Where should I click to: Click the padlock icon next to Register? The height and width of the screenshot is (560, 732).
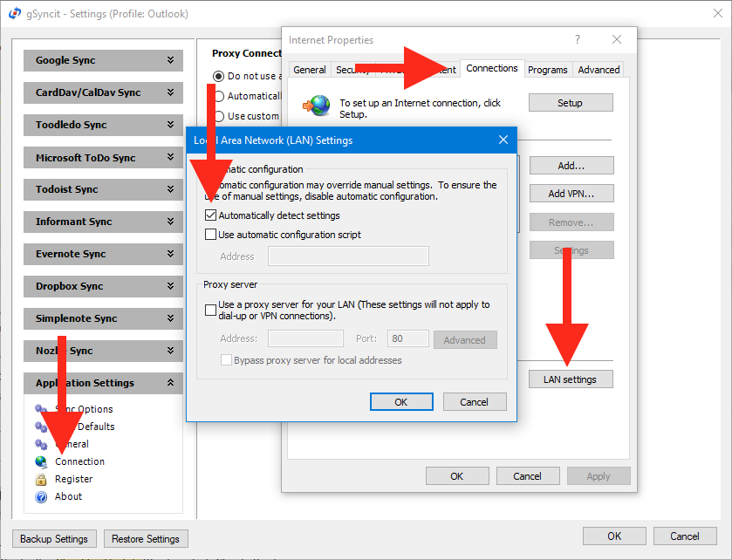coord(41,479)
